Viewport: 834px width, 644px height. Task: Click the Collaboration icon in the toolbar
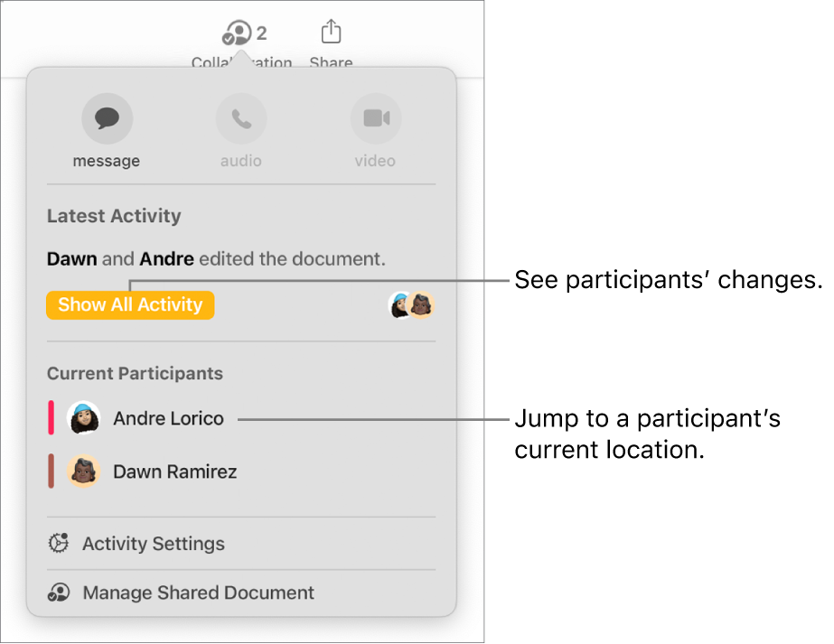click(236, 34)
